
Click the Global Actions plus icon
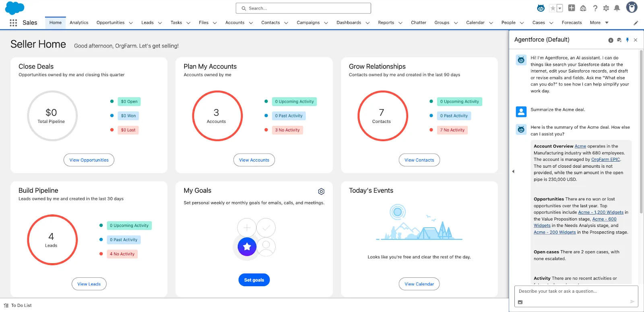tap(572, 8)
